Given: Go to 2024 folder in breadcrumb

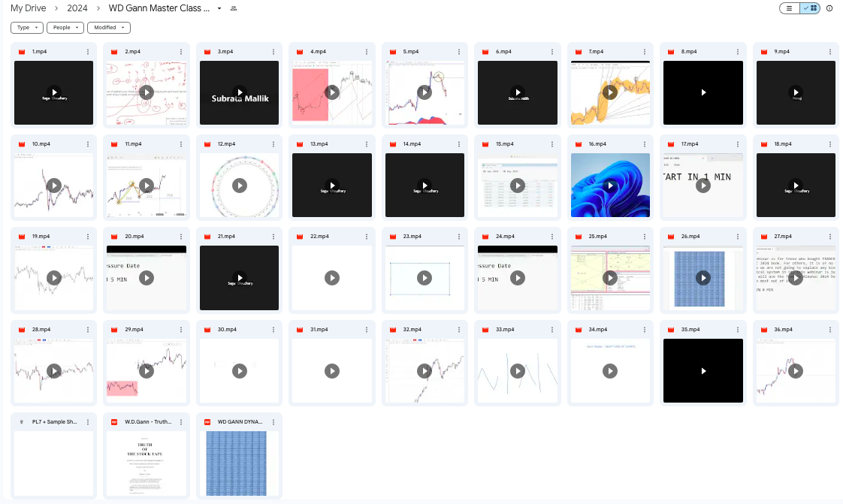Looking at the screenshot, I should [77, 8].
